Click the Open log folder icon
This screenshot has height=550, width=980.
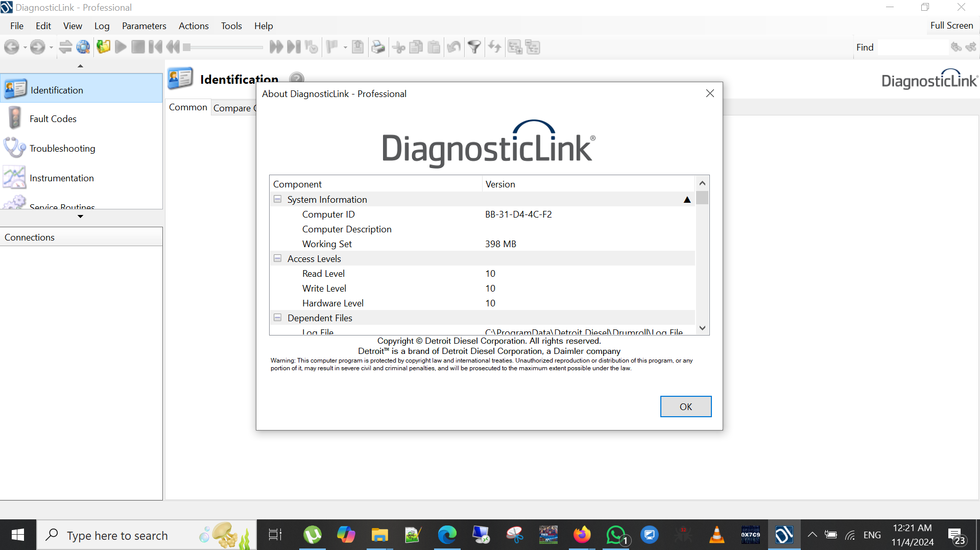pos(104,47)
